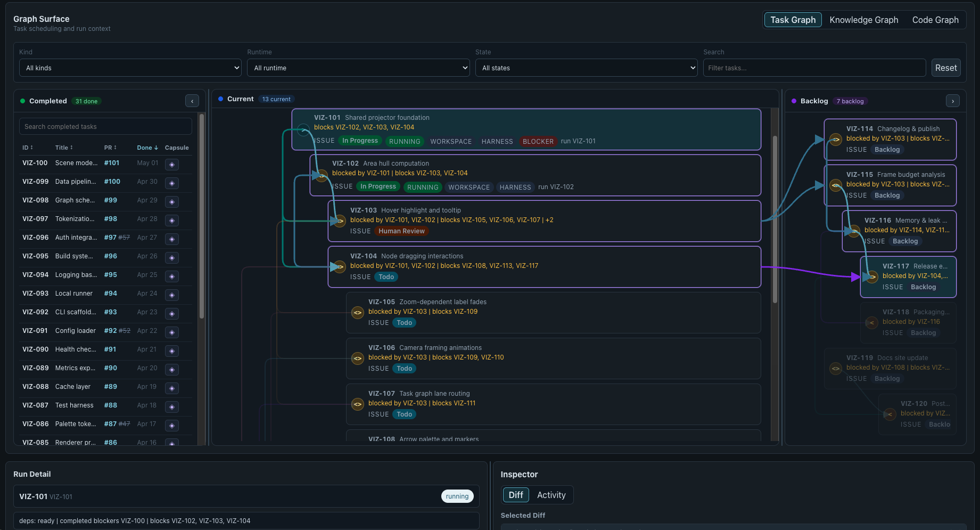Image resolution: width=980 pixels, height=530 pixels.
Task: Click node icon on VIZ-118 card
Action: [x=872, y=323]
